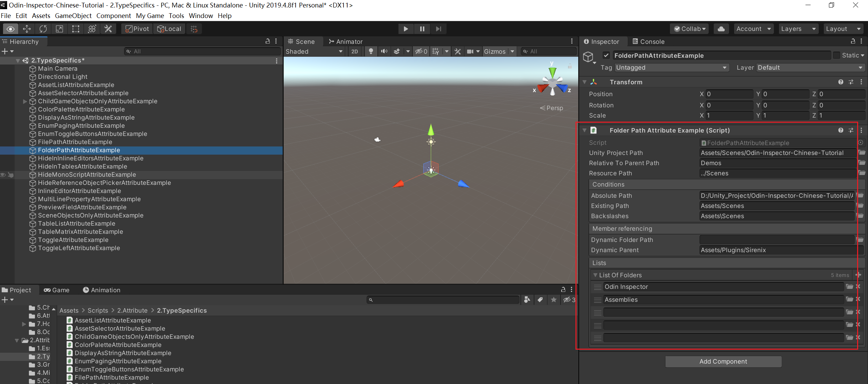Select the Scale tool
The width and height of the screenshot is (868, 384).
tap(59, 29)
